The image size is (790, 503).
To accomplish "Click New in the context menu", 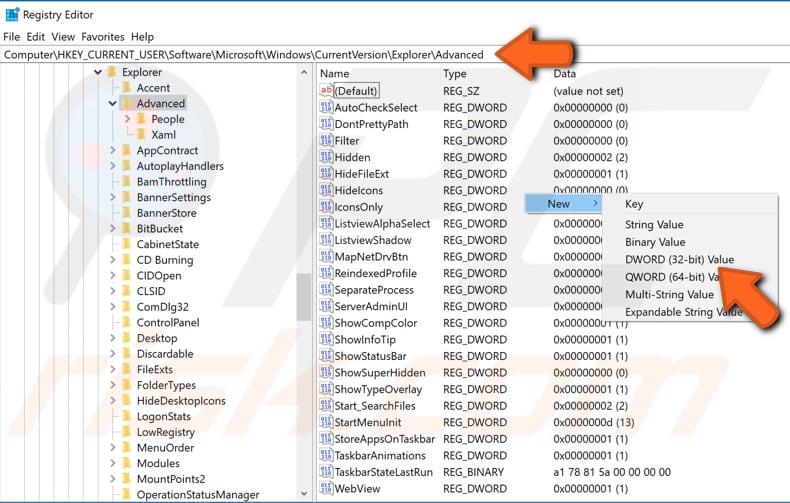I will 563,204.
